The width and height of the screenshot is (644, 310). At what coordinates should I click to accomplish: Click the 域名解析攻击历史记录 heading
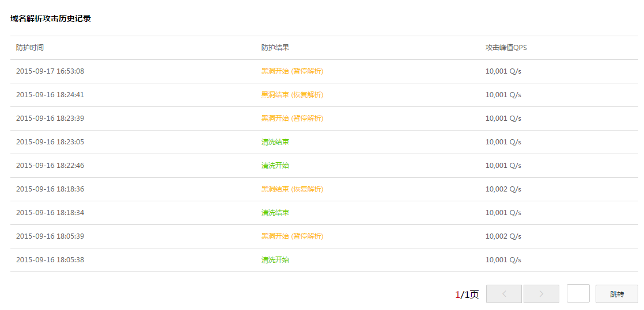(x=51, y=18)
